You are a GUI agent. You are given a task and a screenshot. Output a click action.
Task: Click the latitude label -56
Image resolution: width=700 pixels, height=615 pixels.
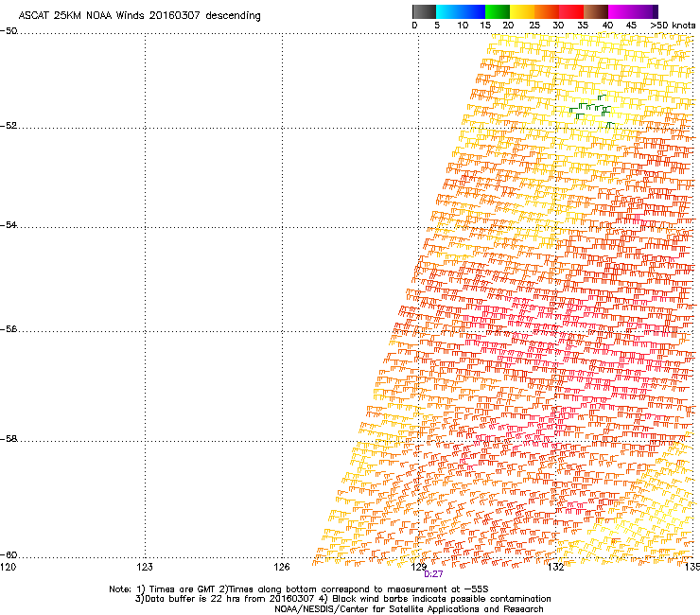(9, 329)
